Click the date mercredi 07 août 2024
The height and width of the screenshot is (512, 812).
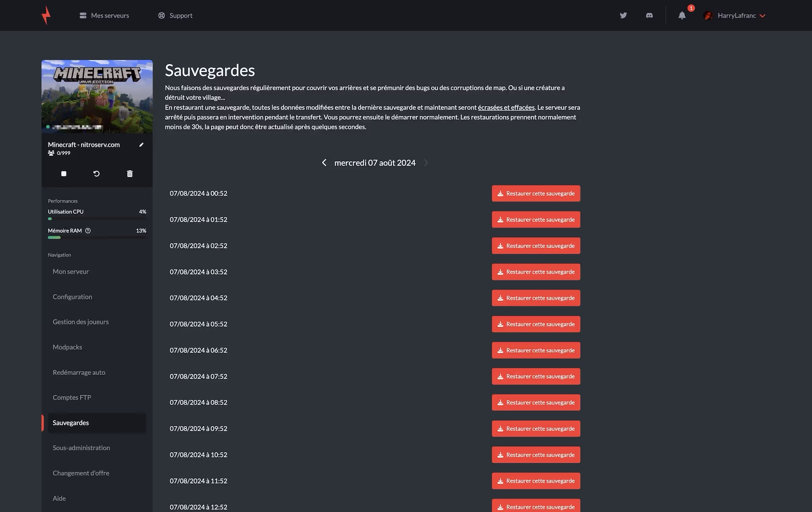click(x=375, y=163)
